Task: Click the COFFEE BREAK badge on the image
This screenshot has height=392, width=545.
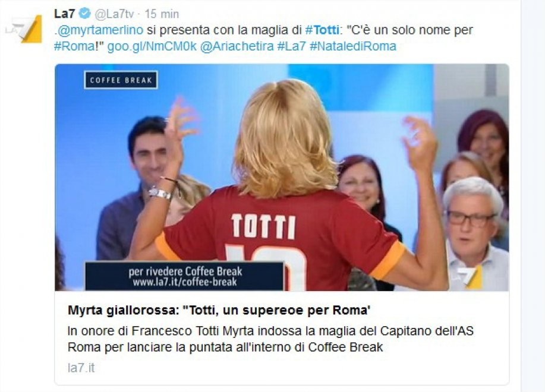Action: coord(121,80)
